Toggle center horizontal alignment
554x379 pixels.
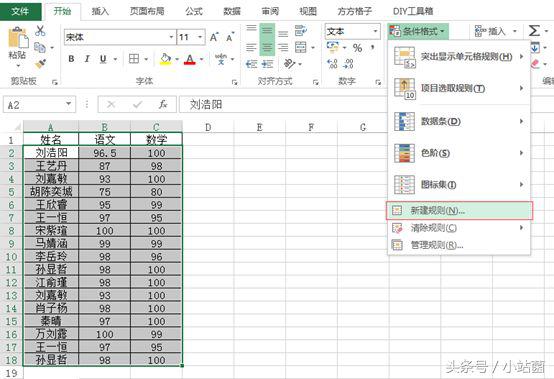tap(267, 47)
